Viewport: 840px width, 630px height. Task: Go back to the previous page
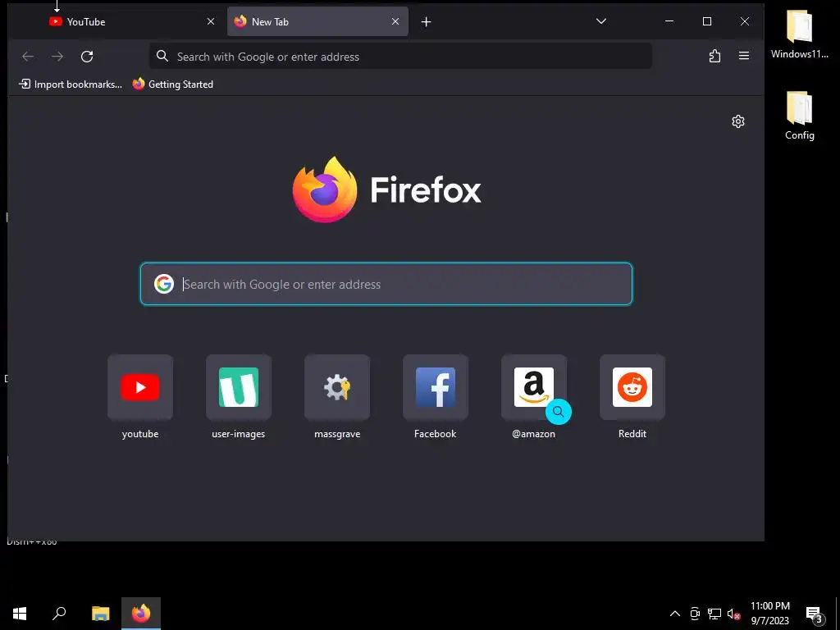pos(28,57)
